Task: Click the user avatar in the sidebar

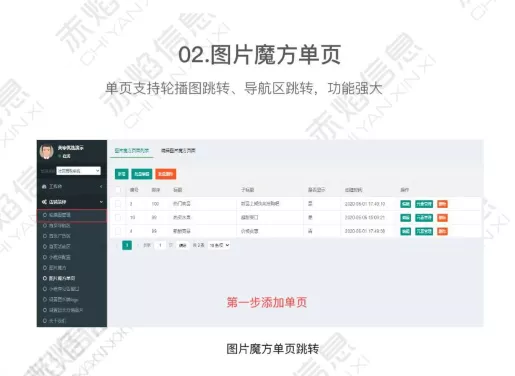Action: tap(47, 152)
